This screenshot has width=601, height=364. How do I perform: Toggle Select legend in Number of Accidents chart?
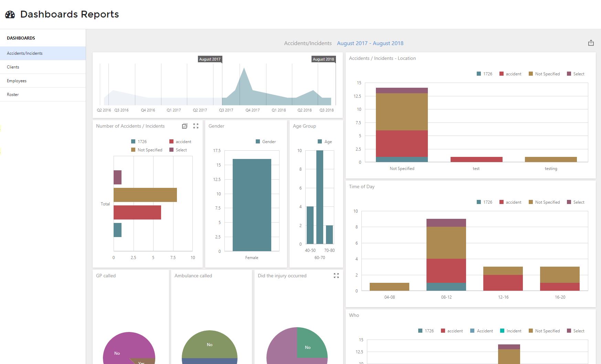(x=178, y=150)
